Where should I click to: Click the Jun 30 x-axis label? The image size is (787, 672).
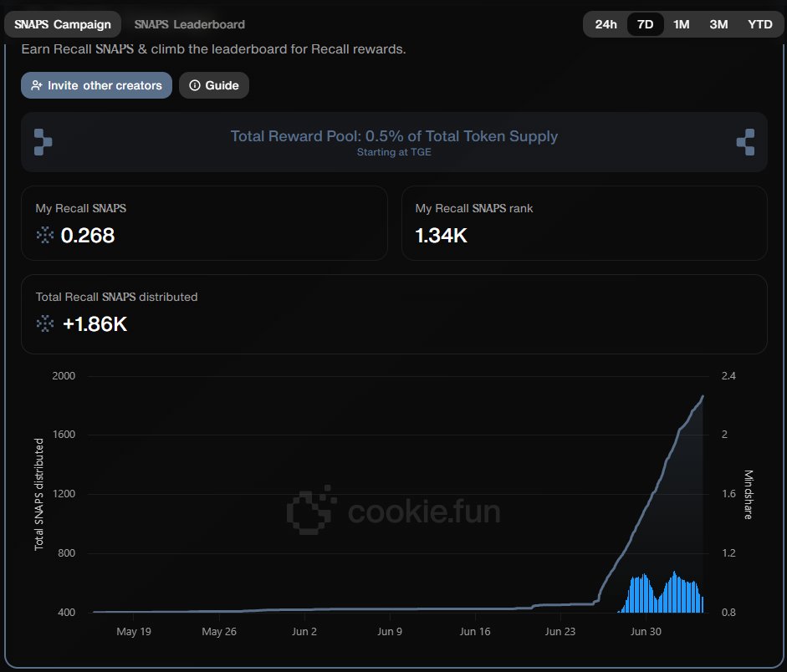646,631
